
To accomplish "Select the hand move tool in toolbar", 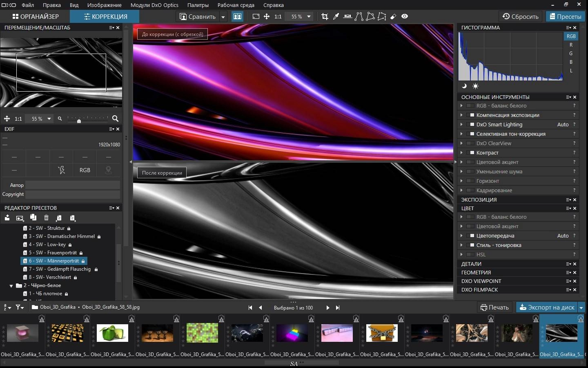I will [267, 16].
